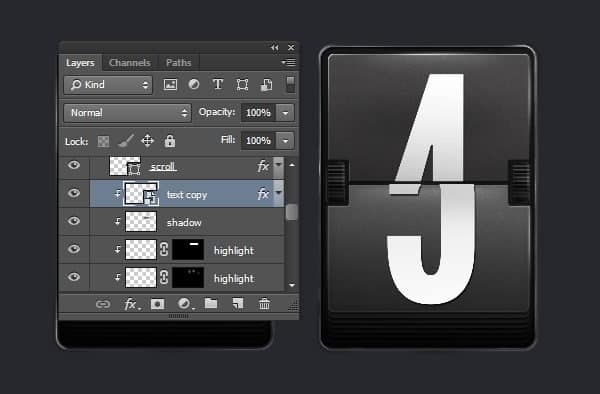Filter for shape layers icon
600x394 pixels.
coord(242,85)
